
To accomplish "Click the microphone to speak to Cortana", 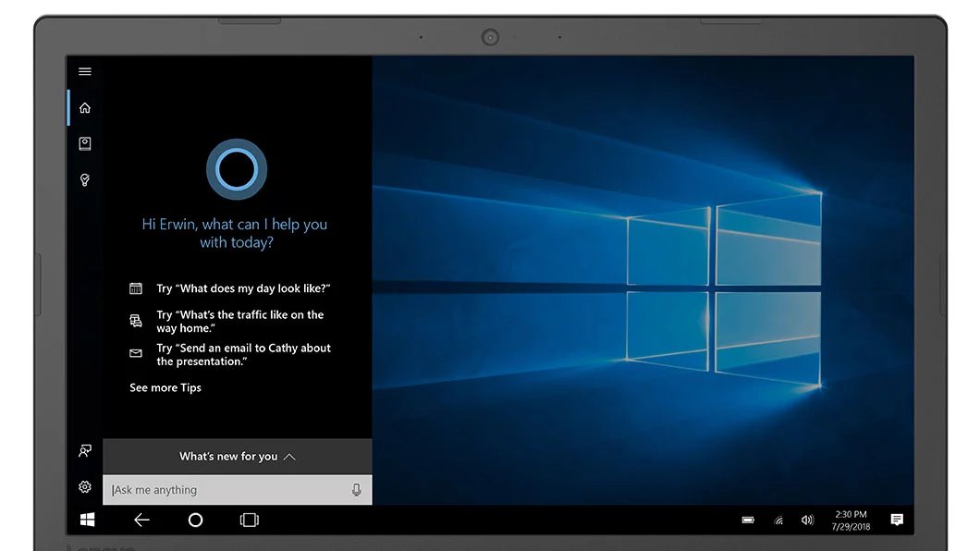I will tap(357, 490).
